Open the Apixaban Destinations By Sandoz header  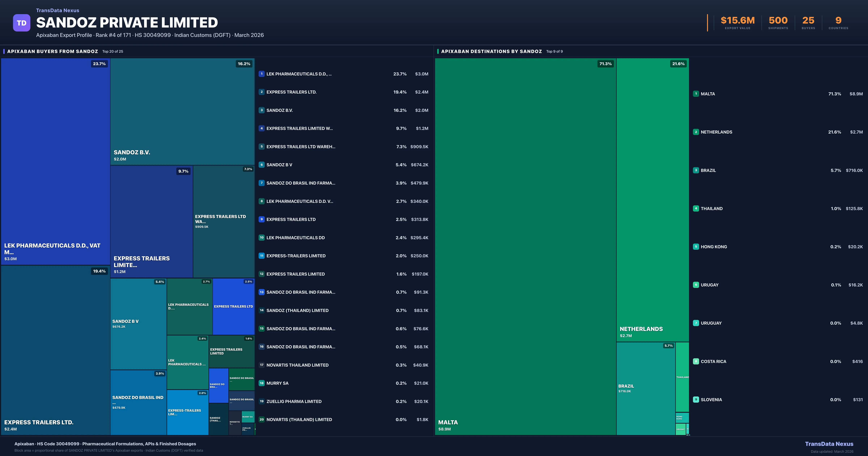(x=491, y=51)
